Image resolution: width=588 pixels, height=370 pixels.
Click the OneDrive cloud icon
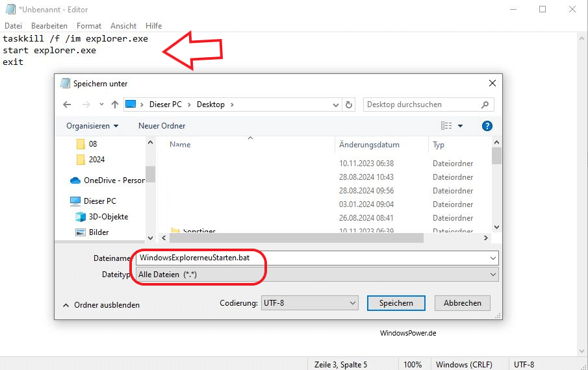point(75,180)
